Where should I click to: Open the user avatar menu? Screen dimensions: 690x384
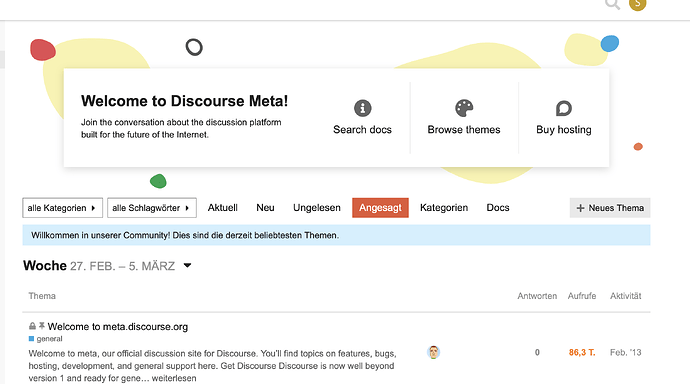pos(637,4)
